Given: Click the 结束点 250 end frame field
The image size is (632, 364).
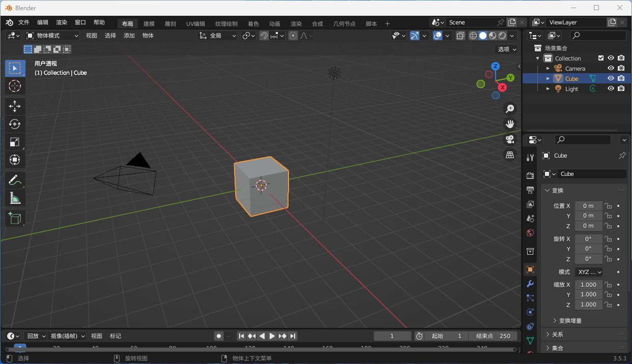Looking at the screenshot, I should [493, 336].
